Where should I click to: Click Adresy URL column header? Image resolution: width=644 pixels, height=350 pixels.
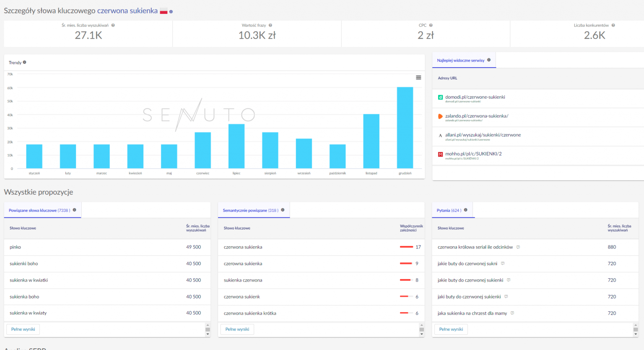tap(447, 78)
